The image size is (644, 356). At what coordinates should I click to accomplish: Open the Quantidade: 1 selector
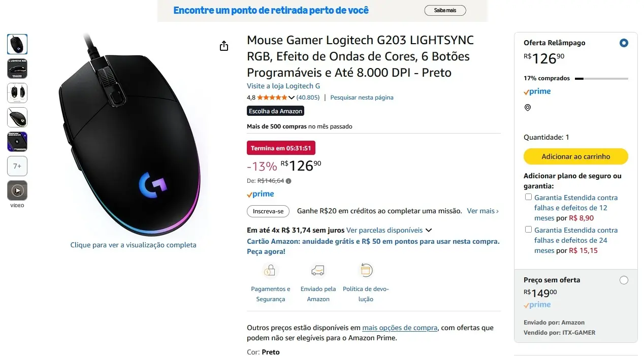tap(546, 137)
